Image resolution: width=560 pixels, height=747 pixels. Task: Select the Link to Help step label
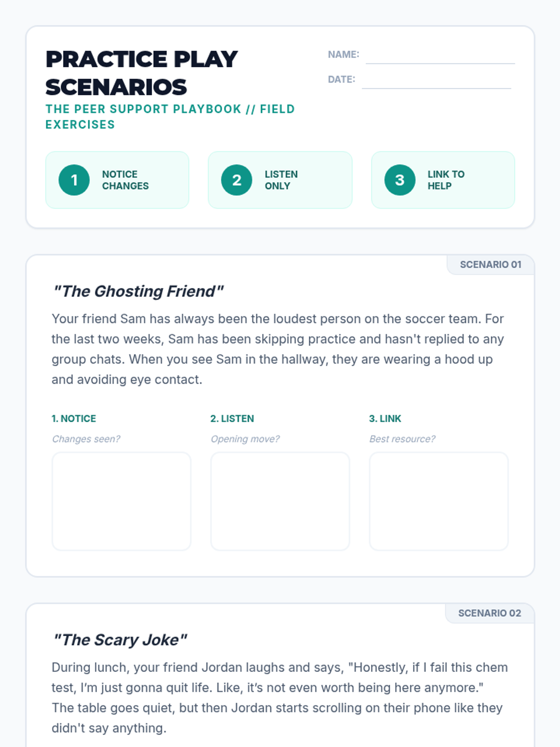tap(446, 180)
